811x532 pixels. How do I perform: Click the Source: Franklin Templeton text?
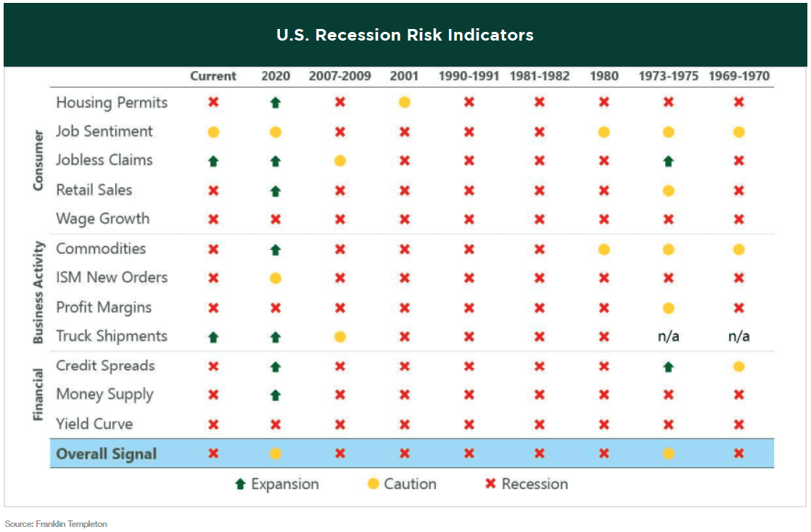tap(56, 524)
